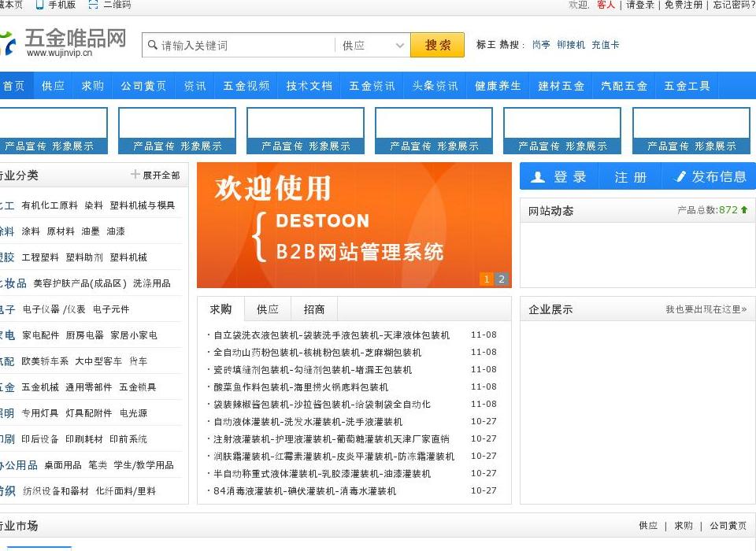Click the 登录 button in blue panel
The width and height of the screenshot is (756, 551).
tap(559, 177)
